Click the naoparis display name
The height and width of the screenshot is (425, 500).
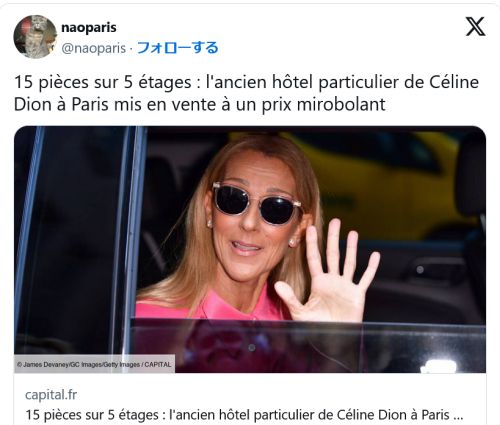click(89, 27)
